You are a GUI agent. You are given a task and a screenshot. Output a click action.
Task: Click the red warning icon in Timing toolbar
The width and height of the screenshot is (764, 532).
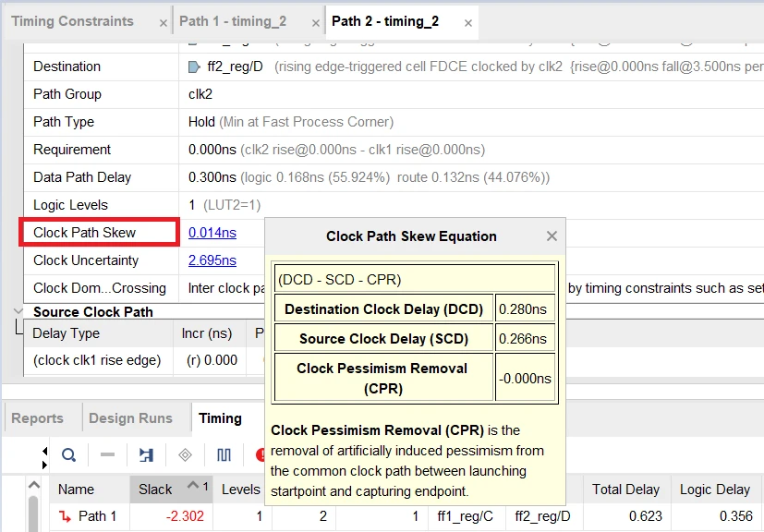261,455
